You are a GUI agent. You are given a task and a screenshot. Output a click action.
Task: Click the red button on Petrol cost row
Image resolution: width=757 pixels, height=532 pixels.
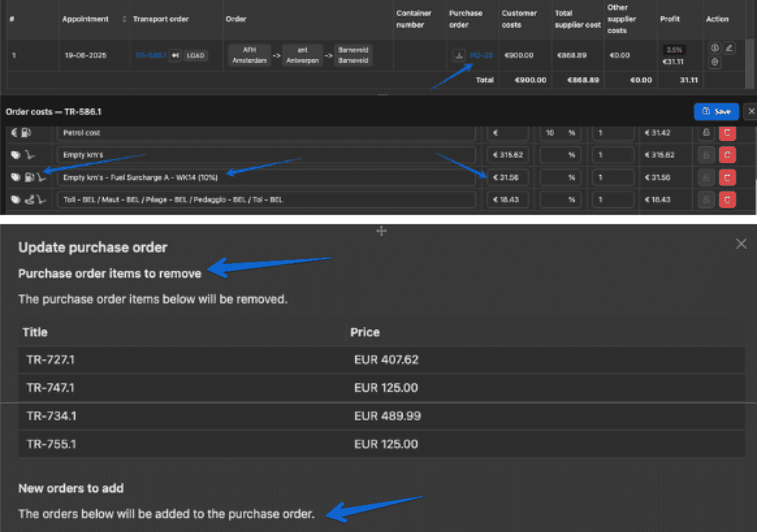[x=727, y=132]
